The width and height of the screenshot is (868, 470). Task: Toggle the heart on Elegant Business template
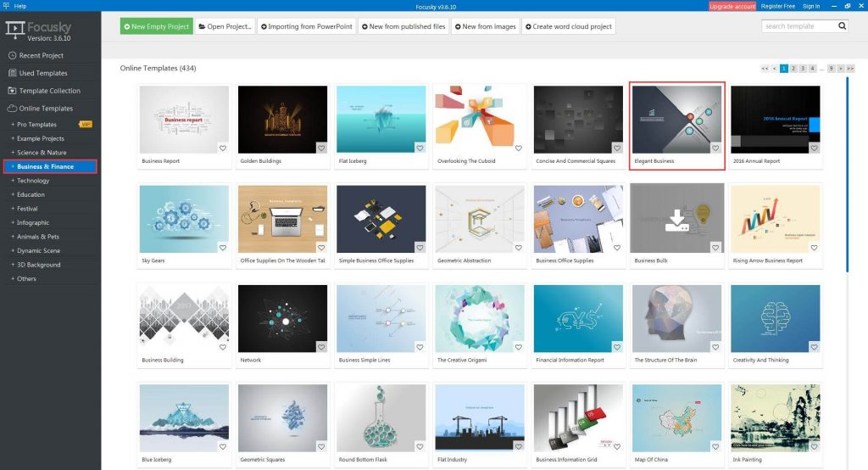tap(715, 148)
